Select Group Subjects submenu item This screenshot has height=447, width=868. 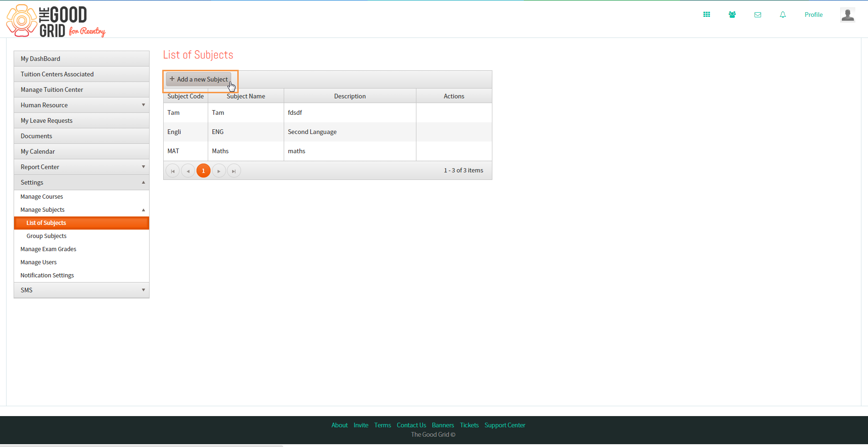pos(82,236)
